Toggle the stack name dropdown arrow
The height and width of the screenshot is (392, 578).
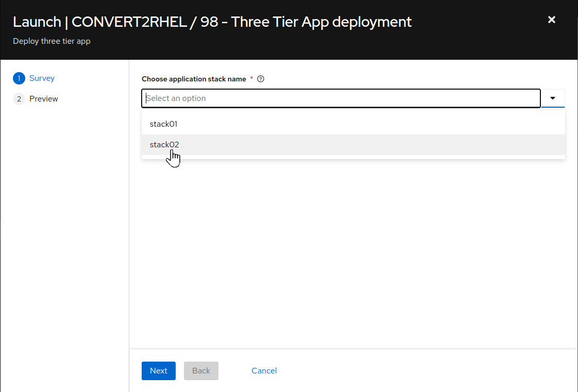553,98
